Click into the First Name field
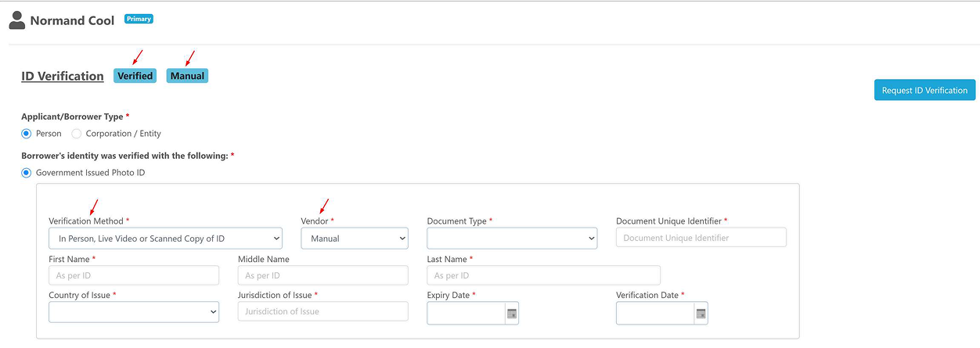The image size is (980, 348). 134,275
